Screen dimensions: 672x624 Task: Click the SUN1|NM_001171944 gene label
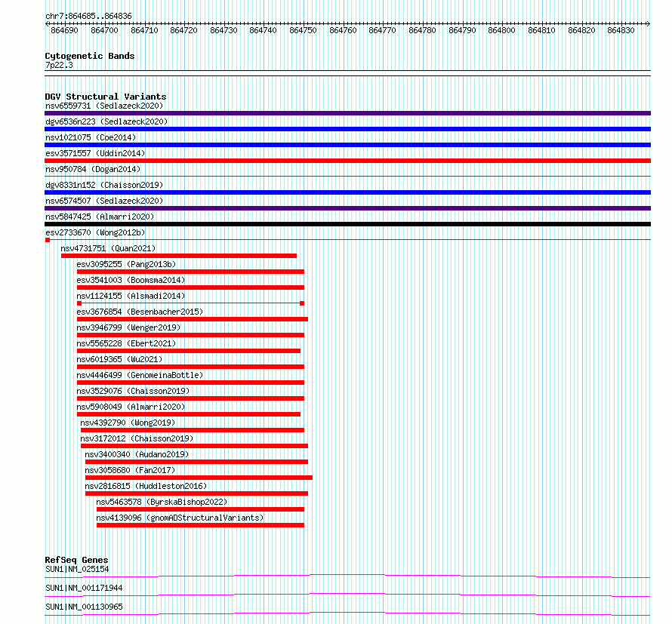[x=84, y=588]
